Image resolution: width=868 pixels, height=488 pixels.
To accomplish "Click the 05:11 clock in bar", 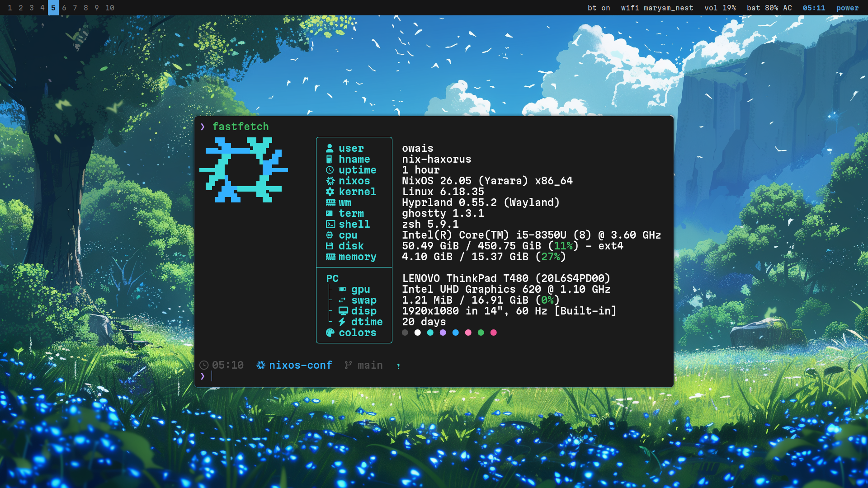I will [814, 8].
